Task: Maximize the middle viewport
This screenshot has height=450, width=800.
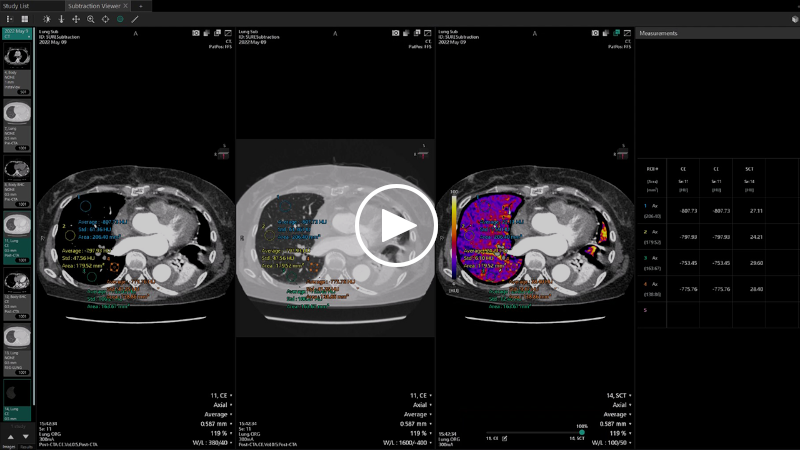Action: coord(428,33)
